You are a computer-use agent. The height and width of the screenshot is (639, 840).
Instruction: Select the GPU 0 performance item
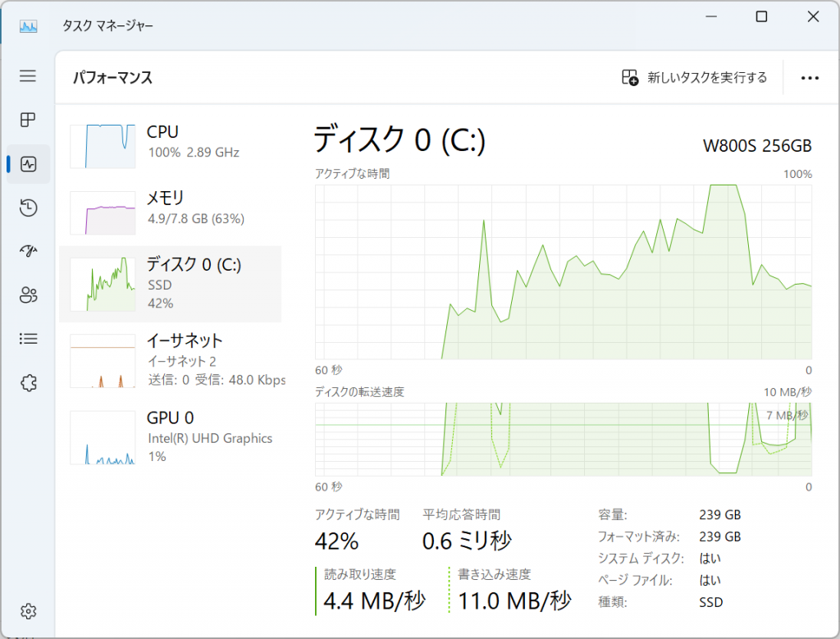171,437
